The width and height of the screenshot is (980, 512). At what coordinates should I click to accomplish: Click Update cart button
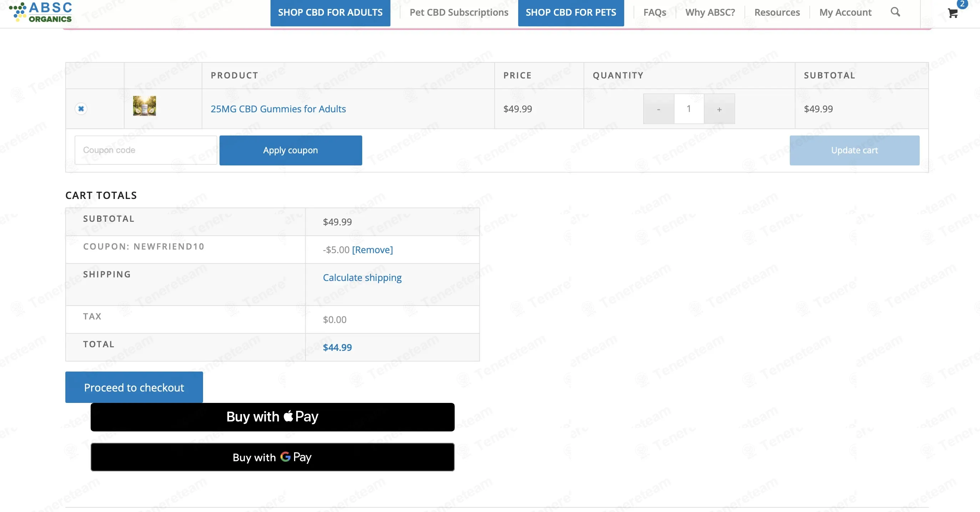(854, 150)
